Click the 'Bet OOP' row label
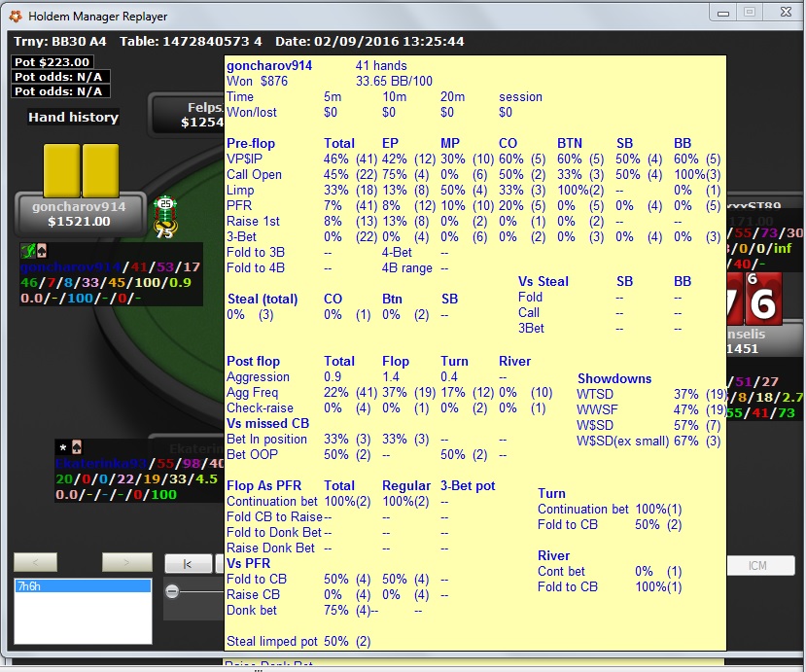 (252, 454)
